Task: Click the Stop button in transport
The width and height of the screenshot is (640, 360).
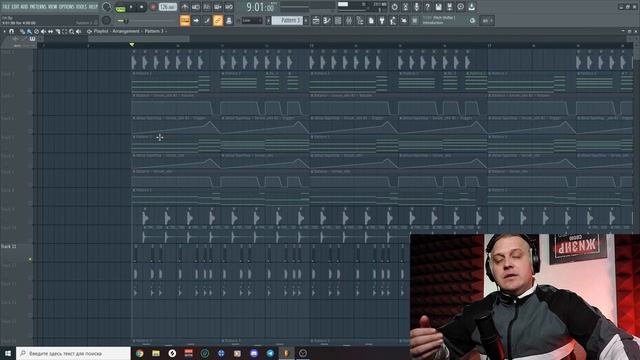Action: point(142,7)
